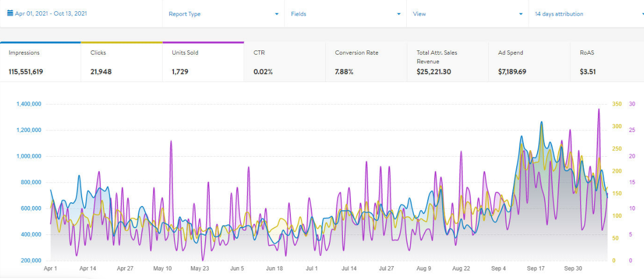The image size is (644, 279).
Task: Click the Sep 17 date marker on x-axis
Action: (536, 268)
